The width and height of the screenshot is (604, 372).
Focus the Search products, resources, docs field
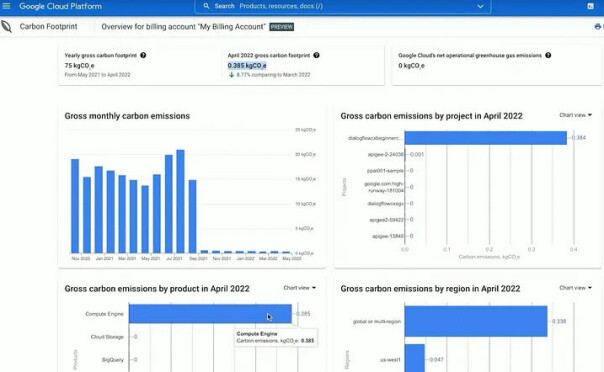(343, 6)
